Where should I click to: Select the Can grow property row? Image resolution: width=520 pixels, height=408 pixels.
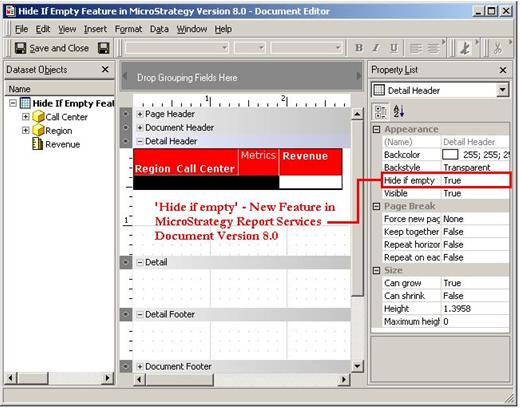(446, 283)
